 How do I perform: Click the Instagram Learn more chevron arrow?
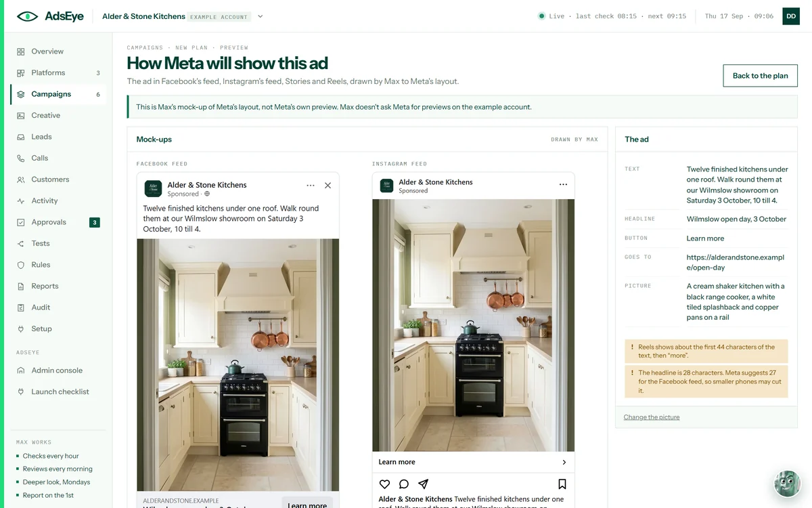point(564,462)
